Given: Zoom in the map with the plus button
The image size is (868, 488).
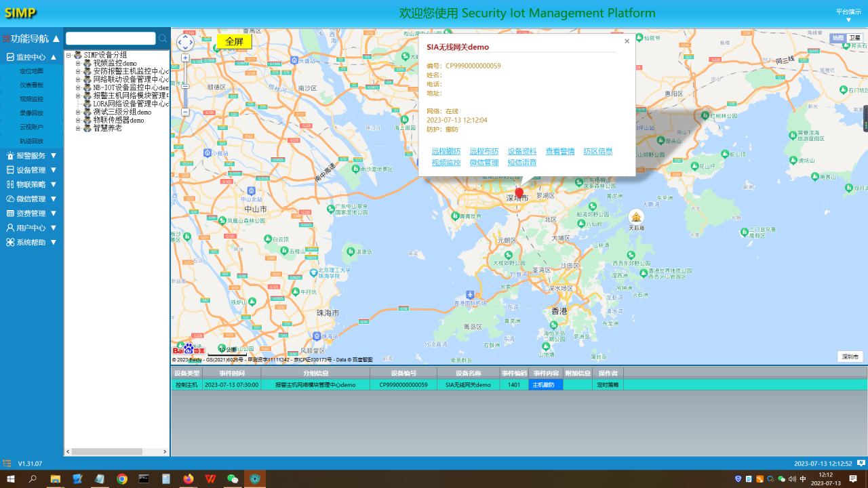Looking at the screenshot, I should coord(185,58).
